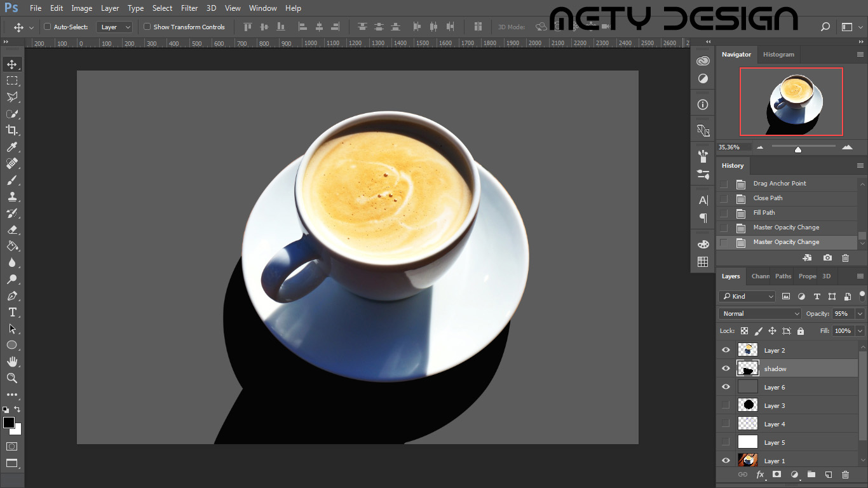This screenshot has height=488, width=868.
Task: Create new snapshot camera icon in History
Action: [827, 258]
